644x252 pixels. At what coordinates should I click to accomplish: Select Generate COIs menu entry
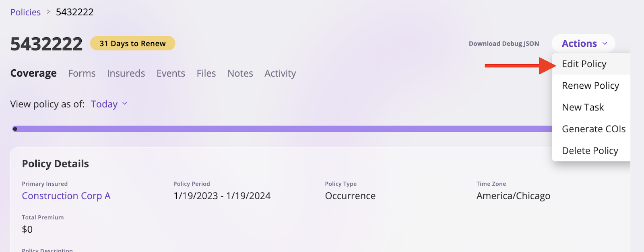tap(591, 129)
